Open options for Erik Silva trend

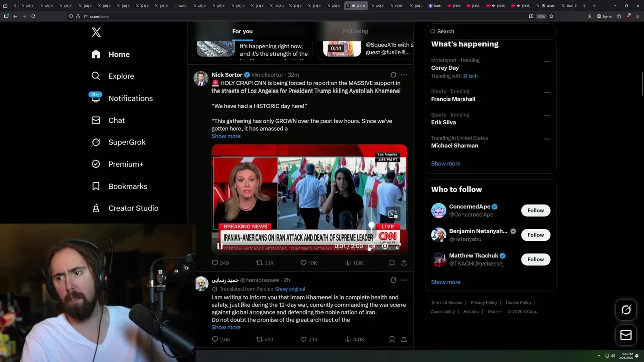[547, 116]
